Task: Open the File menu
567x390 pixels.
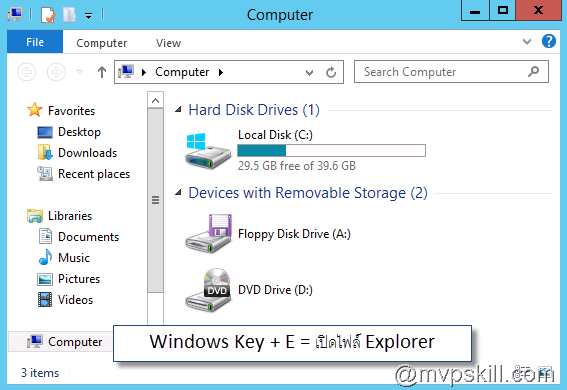Action: (35, 42)
